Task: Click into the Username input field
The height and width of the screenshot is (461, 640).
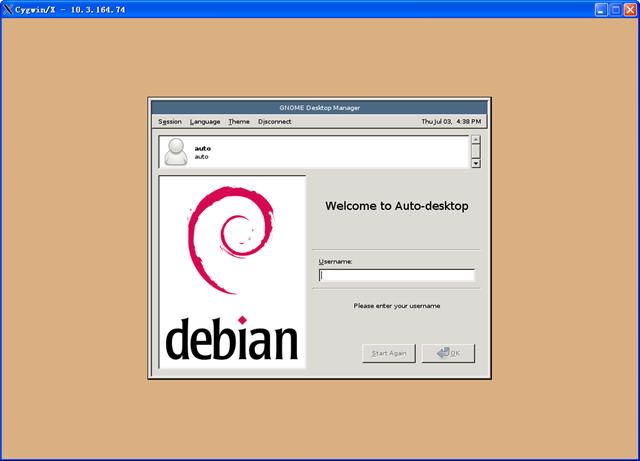Action: pyautogui.click(x=396, y=275)
